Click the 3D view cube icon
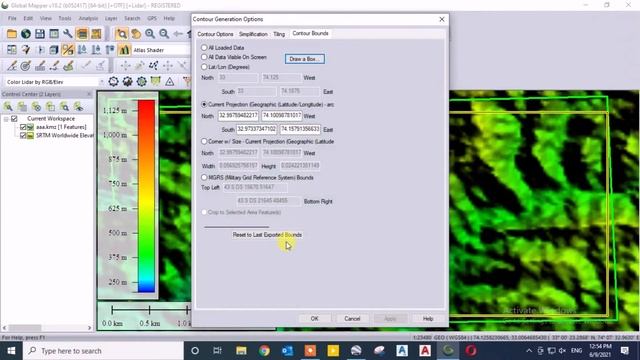Screen dimensions: 640x360 click(53, 50)
